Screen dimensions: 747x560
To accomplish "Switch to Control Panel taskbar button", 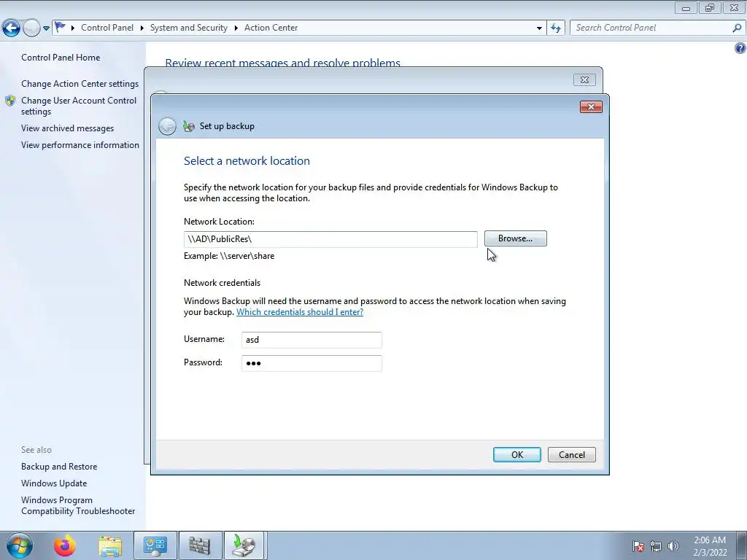I will [x=155, y=545].
